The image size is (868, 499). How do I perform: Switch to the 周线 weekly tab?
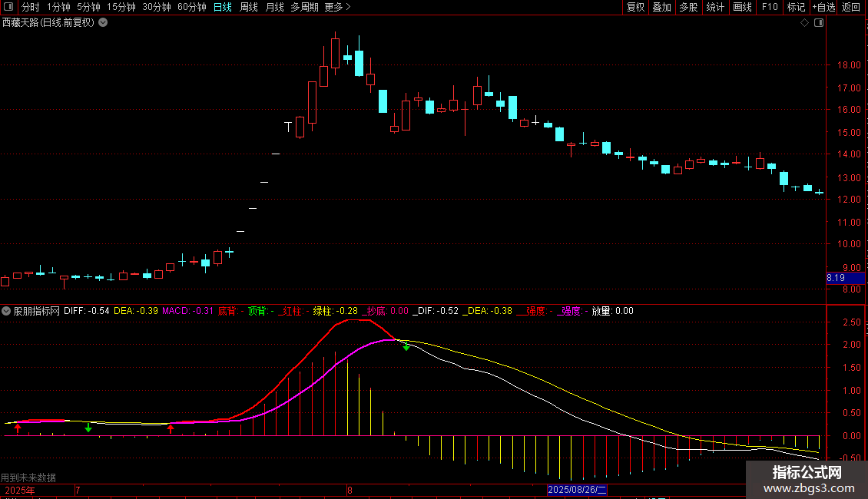click(x=249, y=7)
